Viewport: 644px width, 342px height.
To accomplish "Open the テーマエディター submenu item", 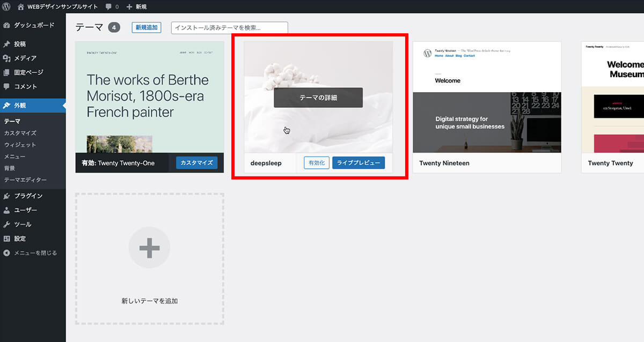I will click(25, 180).
